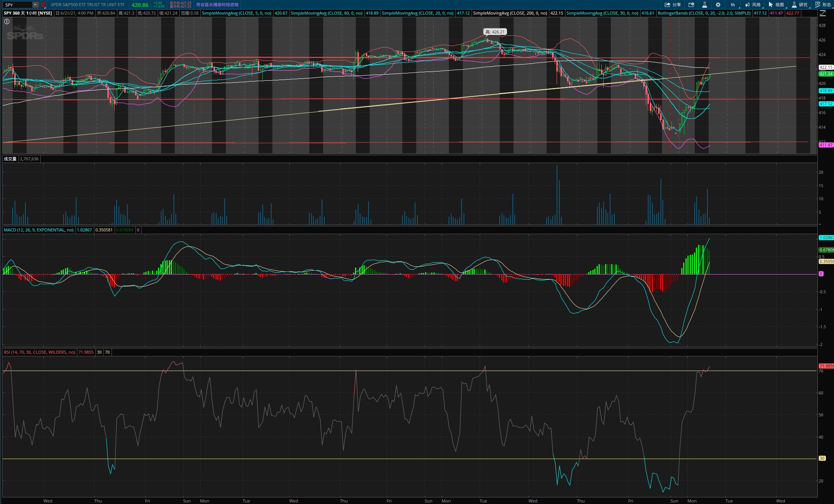Image resolution: width=834 pixels, height=504 pixels.
Task: Click the 成交量 volume panel label
Action: pyautogui.click(x=10, y=159)
